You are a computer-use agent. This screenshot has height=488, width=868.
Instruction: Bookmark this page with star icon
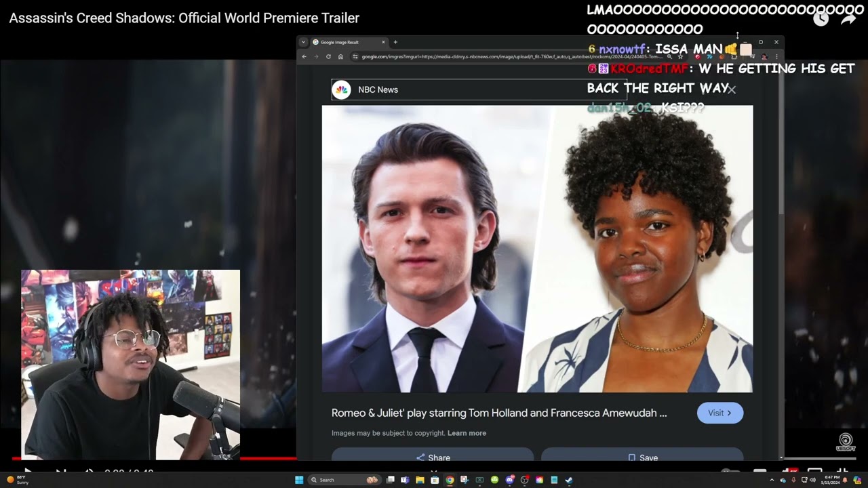tap(680, 56)
